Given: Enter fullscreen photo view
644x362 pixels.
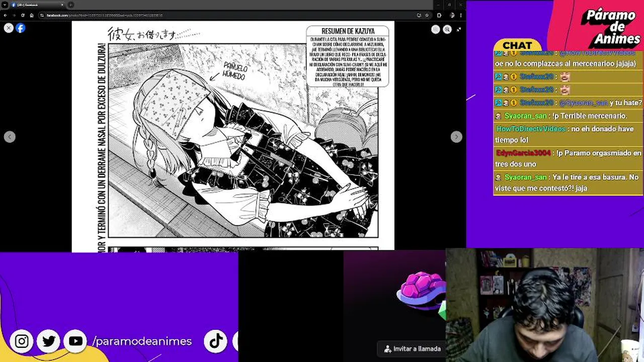Looking at the screenshot, I should 459,30.
